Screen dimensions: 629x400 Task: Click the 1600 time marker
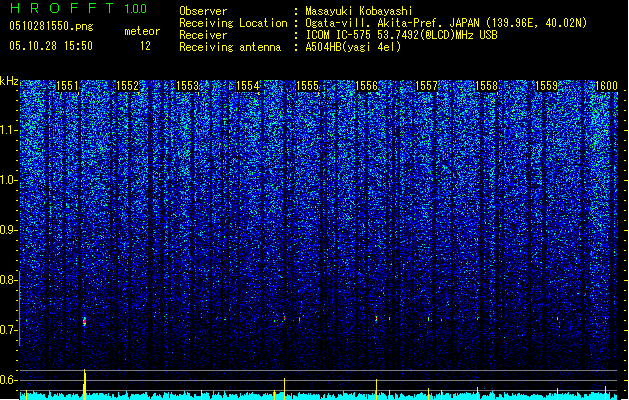click(606, 86)
